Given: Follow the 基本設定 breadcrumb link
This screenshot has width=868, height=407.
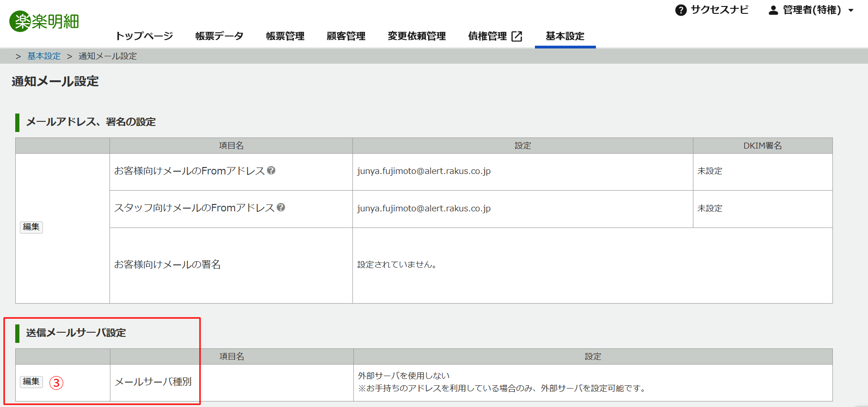Looking at the screenshot, I should point(44,56).
